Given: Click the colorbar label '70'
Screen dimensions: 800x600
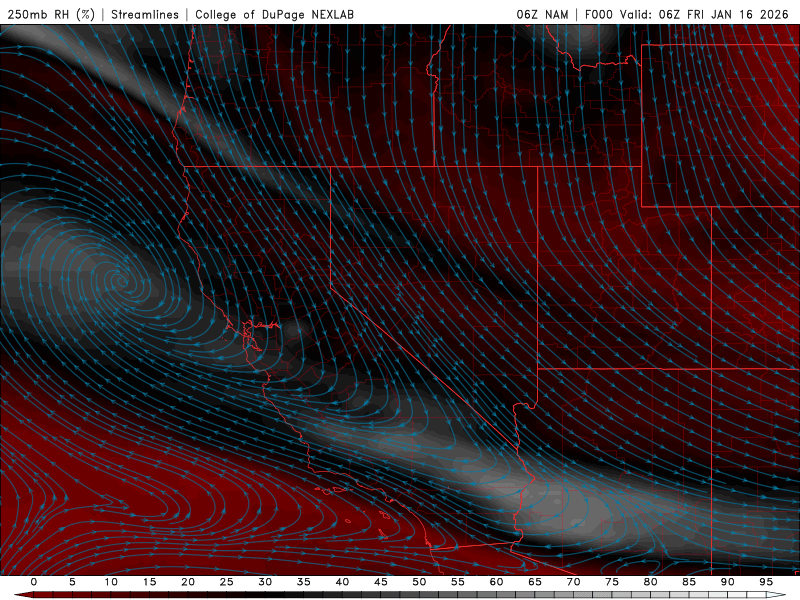Looking at the screenshot, I should (x=573, y=582).
